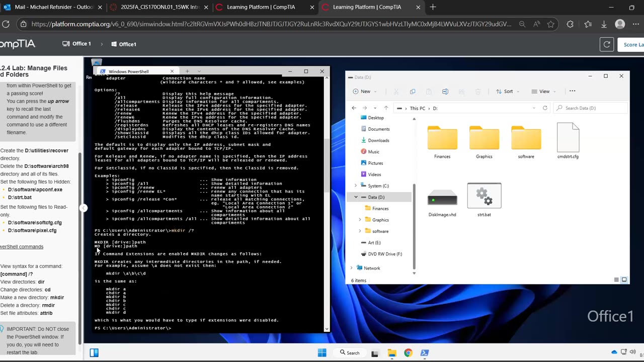Click the Office1 breadcrumb with Windows logo
Image resolution: width=644 pixels, height=362 pixels.
(124, 44)
